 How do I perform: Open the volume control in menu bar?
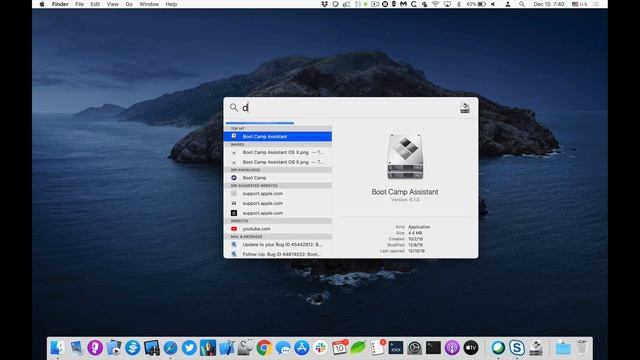coord(493,4)
